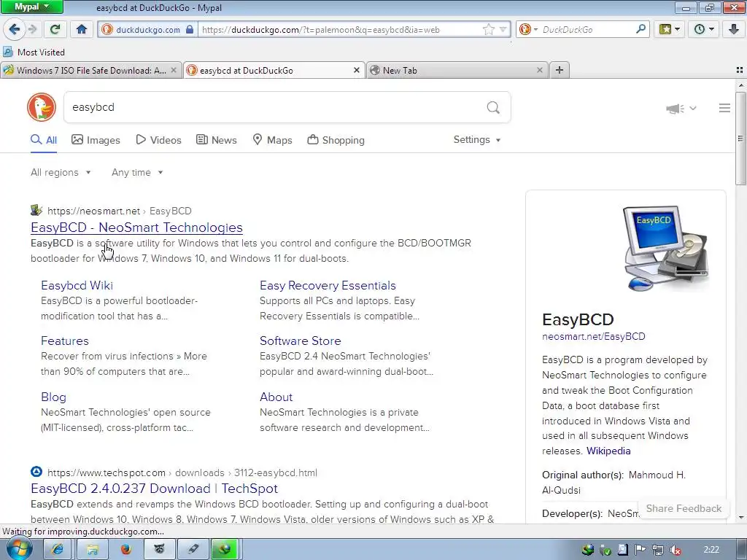Open the neosmart.net/EasyBCD sidebar link
Screen dimensions: 747x560
coord(594,336)
